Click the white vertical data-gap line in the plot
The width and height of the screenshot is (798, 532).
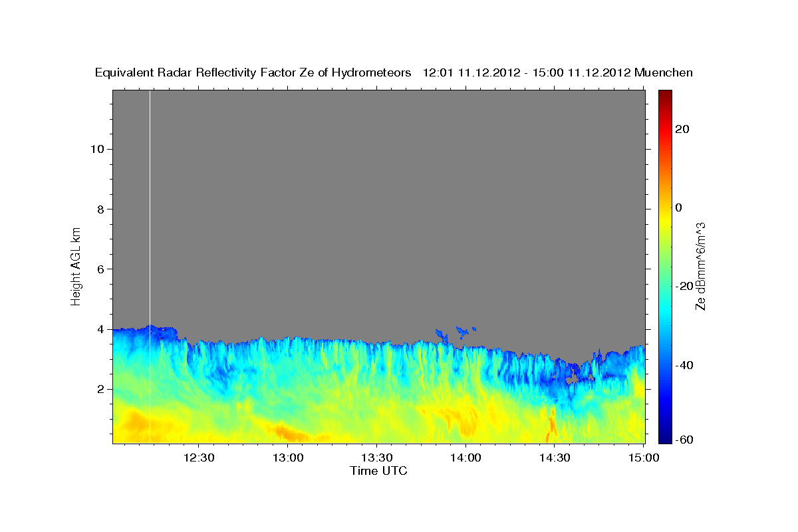coord(150,266)
